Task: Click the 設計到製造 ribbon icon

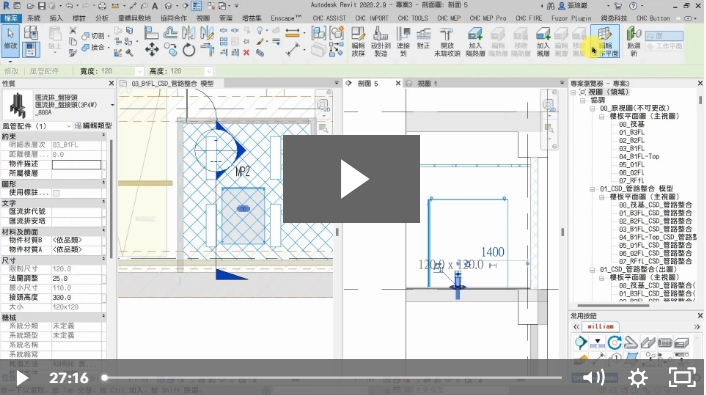Action: 380,41
